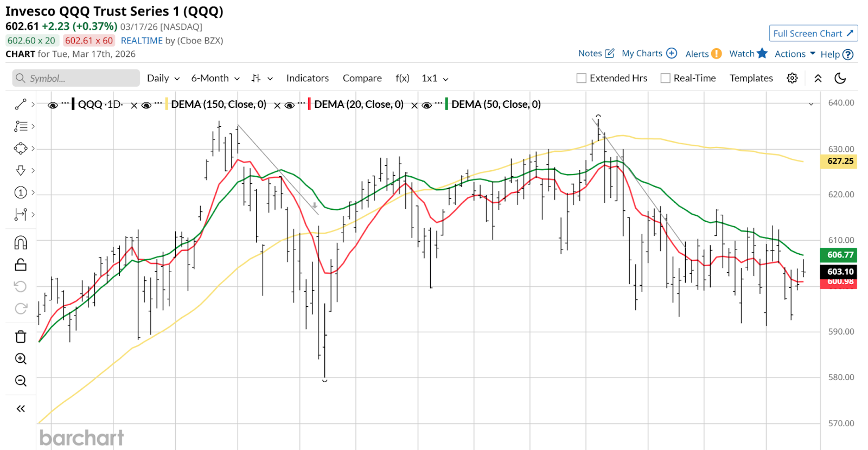The image size is (868, 450).
Task: Switch to dark mode
Action: 840,78
